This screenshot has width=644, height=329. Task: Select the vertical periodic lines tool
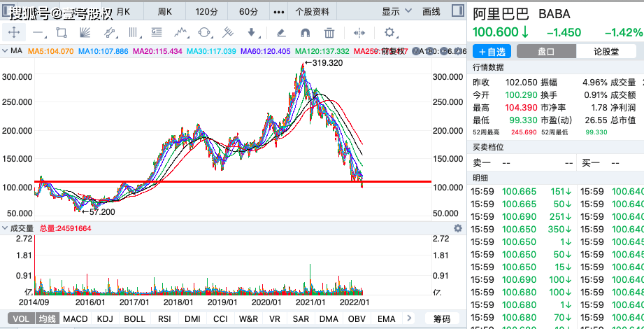[x=134, y=32]
